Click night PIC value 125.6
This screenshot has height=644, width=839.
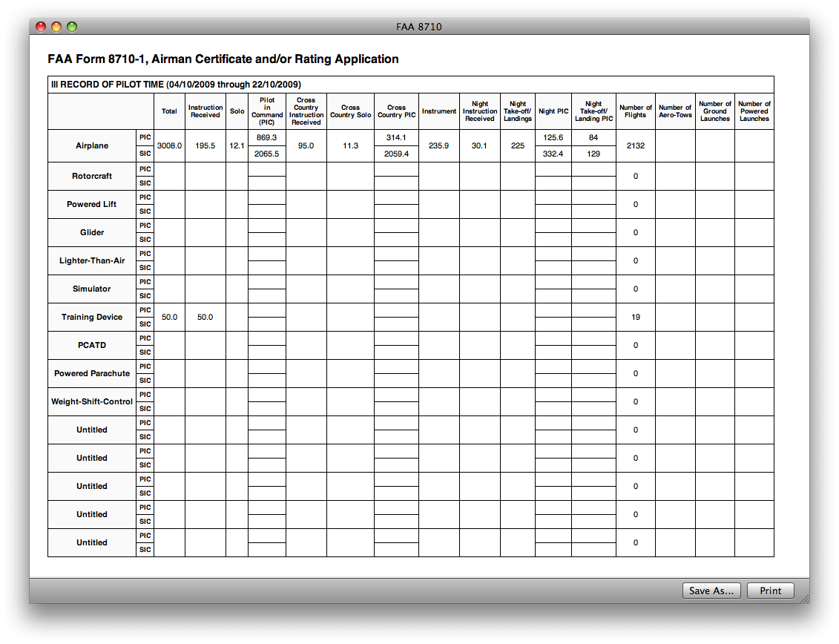pos(553,137)
